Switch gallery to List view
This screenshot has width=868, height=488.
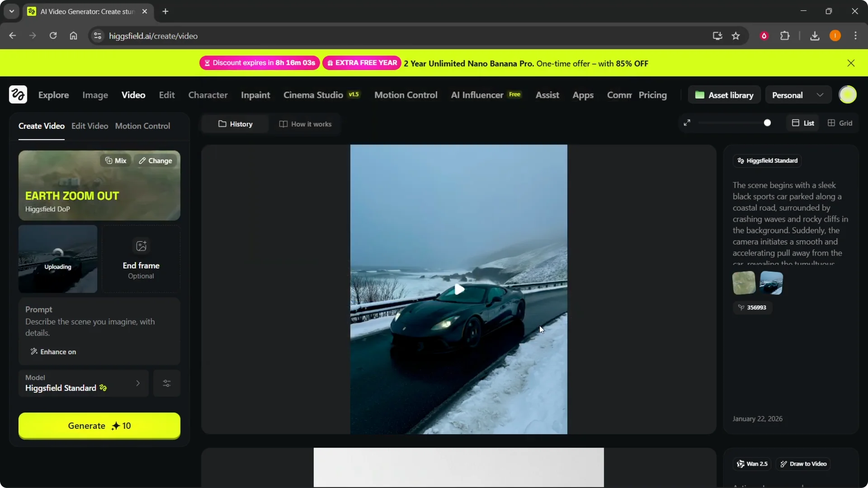[803, 122]
